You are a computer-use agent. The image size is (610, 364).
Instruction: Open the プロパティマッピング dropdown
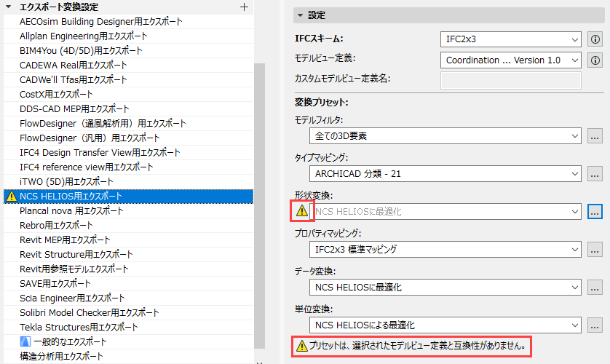[445, 249]
